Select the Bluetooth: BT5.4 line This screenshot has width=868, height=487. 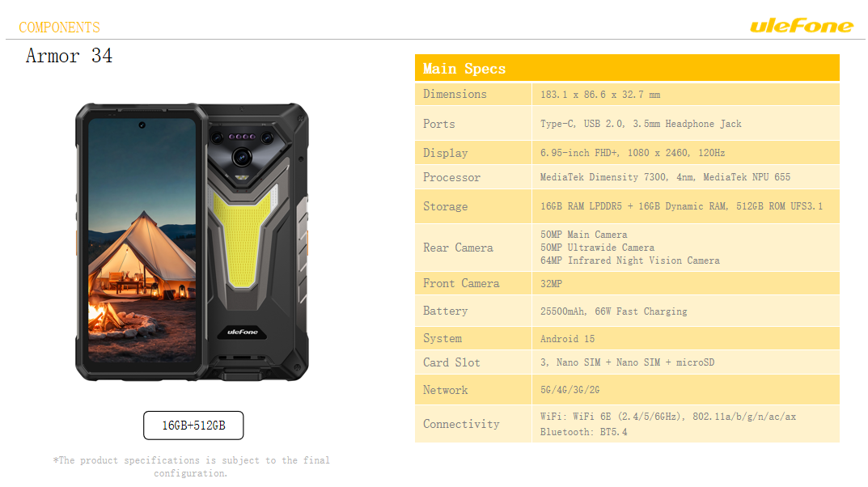point(583,432)
